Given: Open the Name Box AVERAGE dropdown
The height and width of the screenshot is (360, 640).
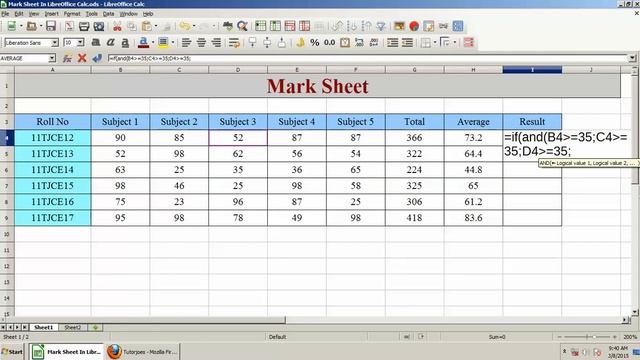Looking at the screenshot, I should coord(52,58).
